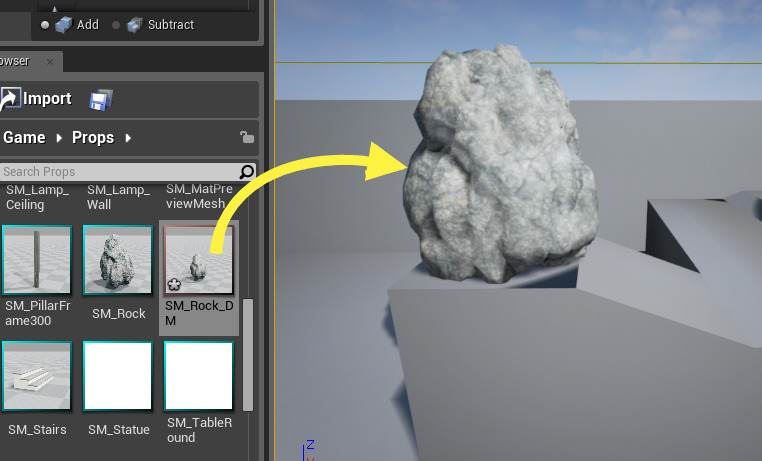762x461 pixels.
Task: Click the SM_Lamp_Ceiling asset label
Action: tap(37, 197)
